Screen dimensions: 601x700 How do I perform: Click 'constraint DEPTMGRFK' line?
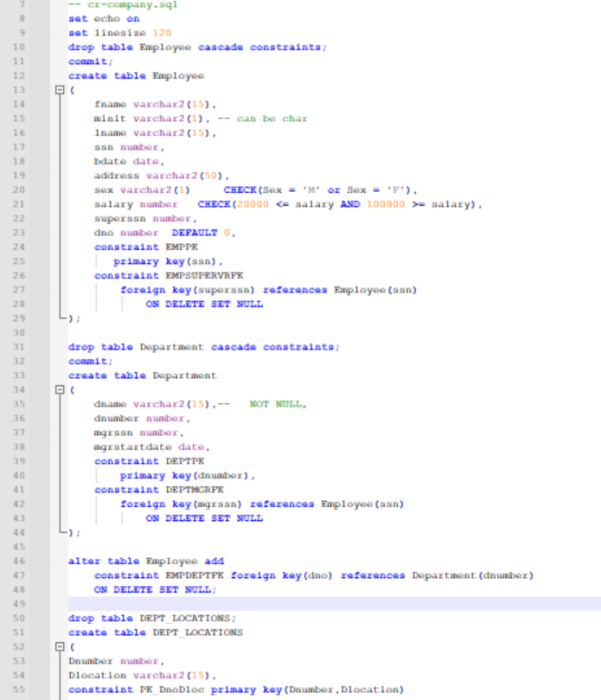(x=159, y=490)
